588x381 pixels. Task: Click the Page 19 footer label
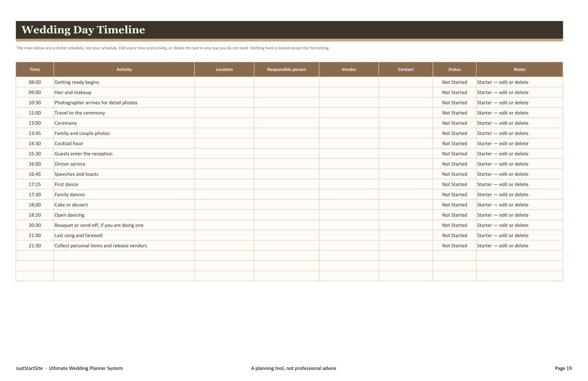pyautogui.click(x=563, y=368)
